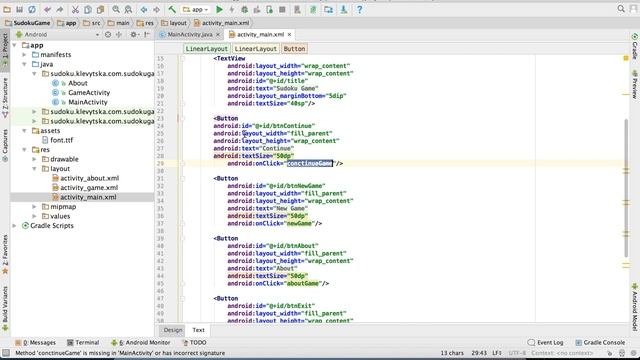The width and height of the screenshot is (640, 360).
Task: Open the Android Monitor tool window
Action: 141,343
